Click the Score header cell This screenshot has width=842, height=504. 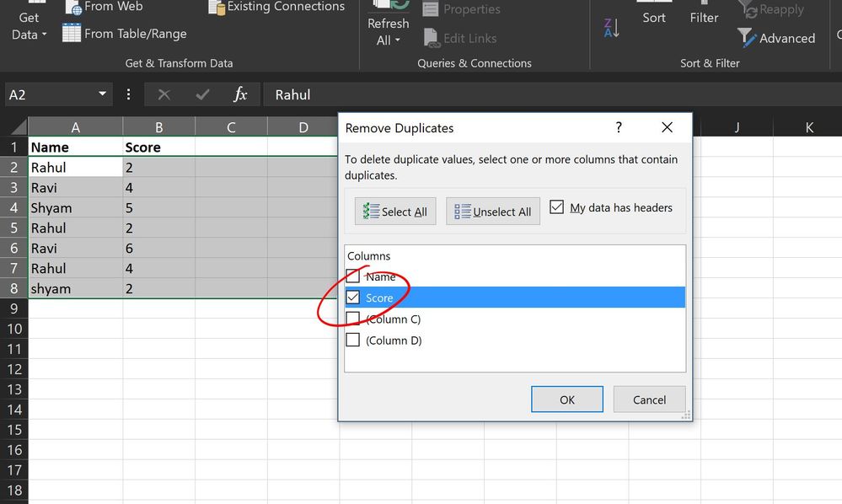click(159, 147)
